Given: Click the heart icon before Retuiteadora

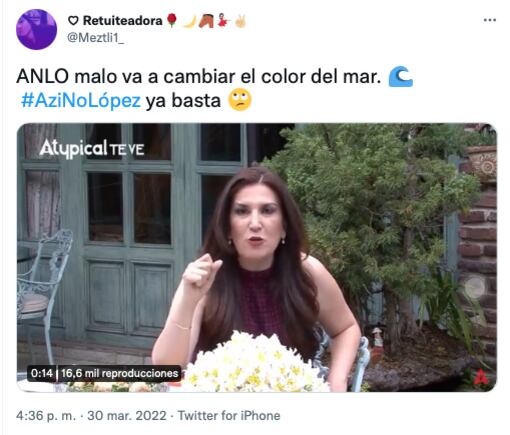Looking at the screenshot, I should (x=73, y=21).
